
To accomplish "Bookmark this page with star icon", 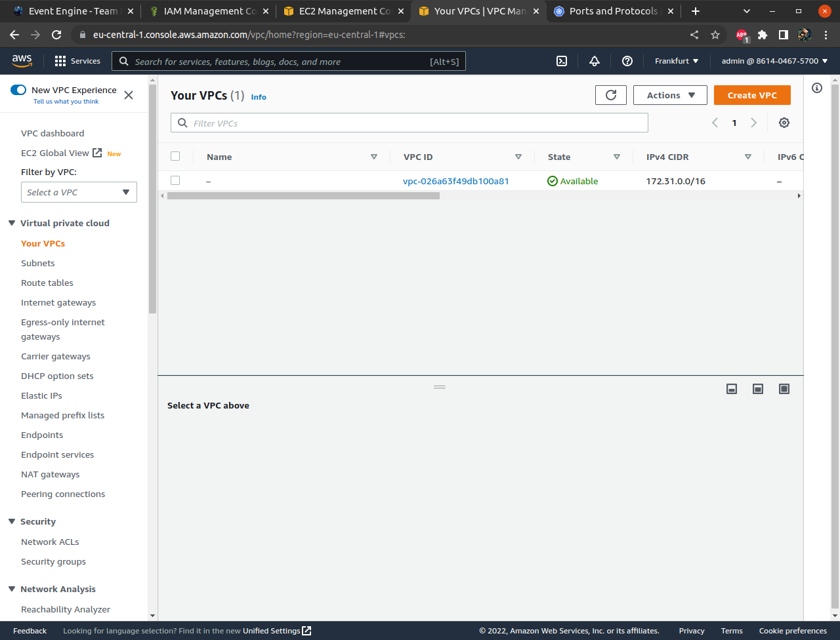I will tap(715, 35).
